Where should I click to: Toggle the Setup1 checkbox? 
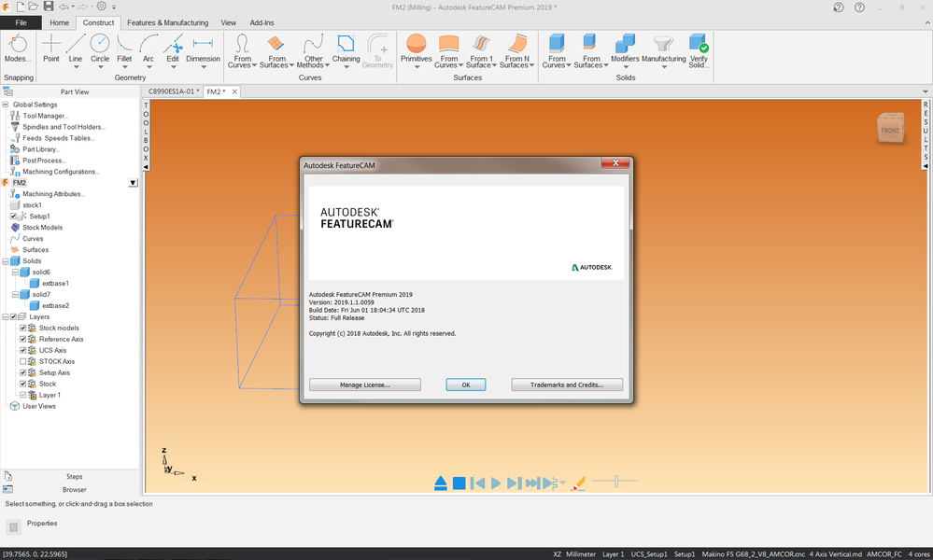[x=13, y=217]
